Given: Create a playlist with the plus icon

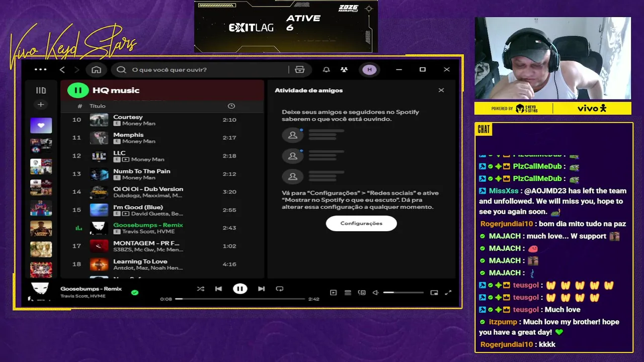Looking at the screenshot, I should pos(41,105).
